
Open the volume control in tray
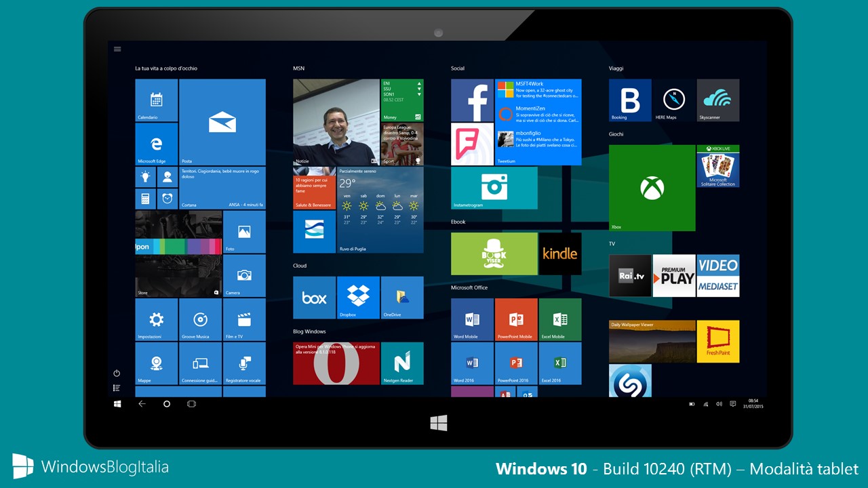[x=719, y=404]
